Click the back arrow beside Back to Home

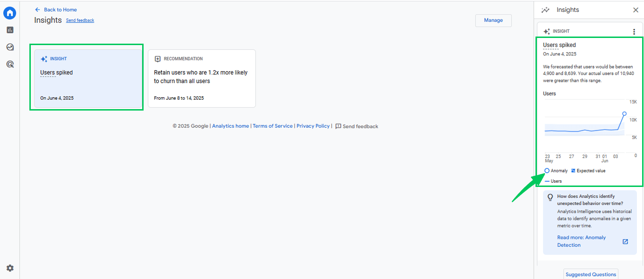[x=37, y=9]
